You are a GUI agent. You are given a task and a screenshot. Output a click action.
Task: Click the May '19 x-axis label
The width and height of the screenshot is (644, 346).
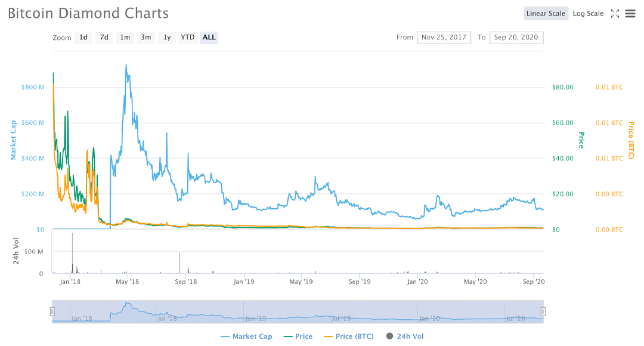click(301, 282)
